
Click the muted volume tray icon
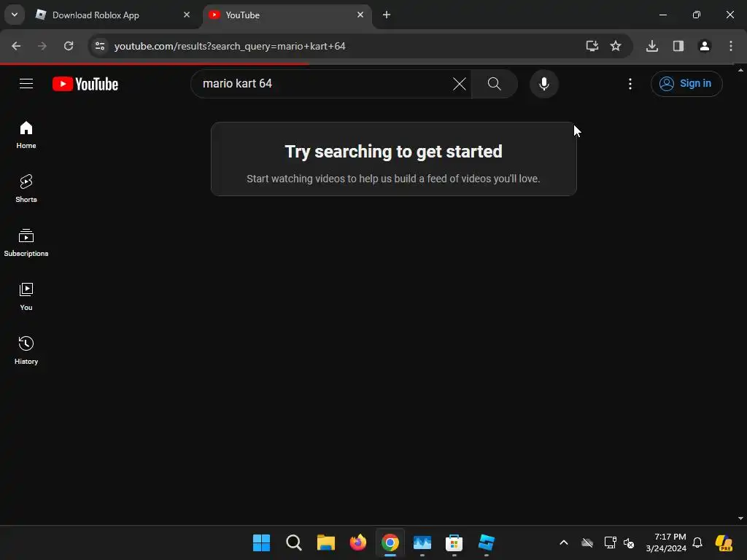point(629,542)
